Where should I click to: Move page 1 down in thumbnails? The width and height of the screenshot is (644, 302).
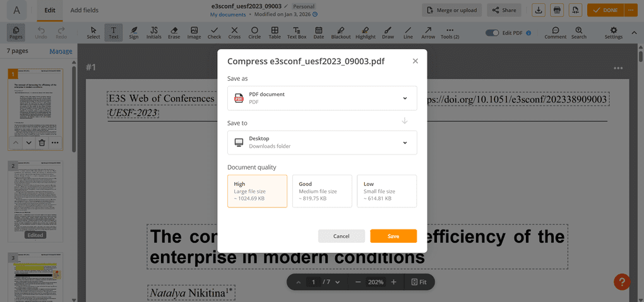click(x=28, y=142)
